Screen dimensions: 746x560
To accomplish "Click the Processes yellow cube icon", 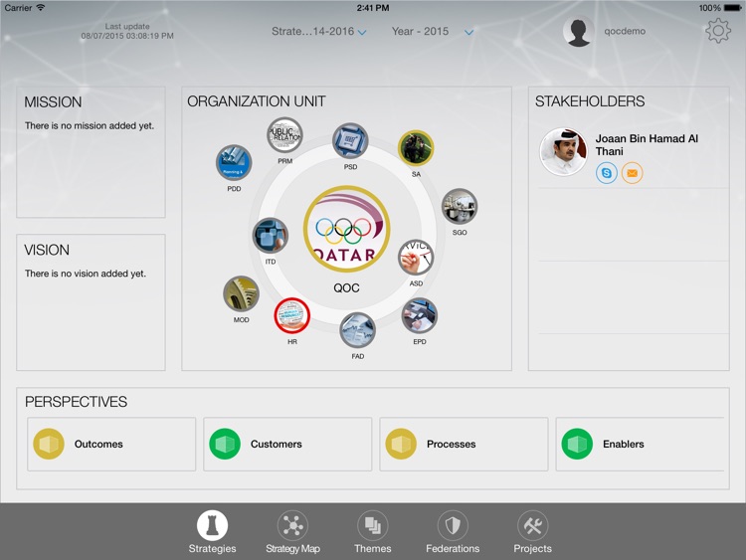I will point(401,444).
